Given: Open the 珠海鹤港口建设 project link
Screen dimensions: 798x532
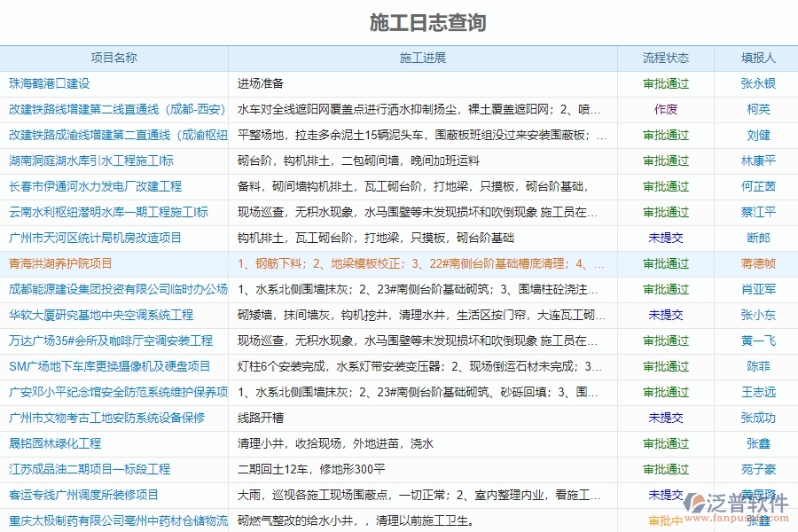Looking at the screenshot, I should pyautogui.click(x=50, y=84).
